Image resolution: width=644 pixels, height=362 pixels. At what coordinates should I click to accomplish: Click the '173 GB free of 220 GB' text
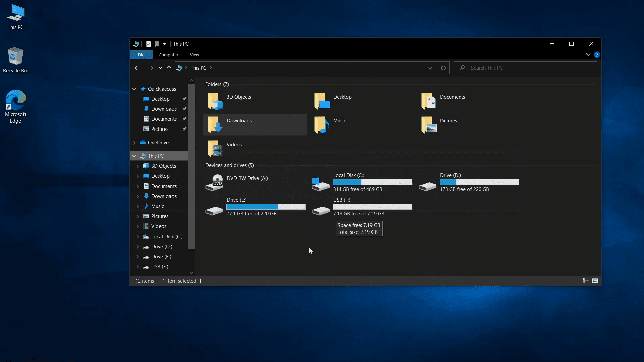464,189
